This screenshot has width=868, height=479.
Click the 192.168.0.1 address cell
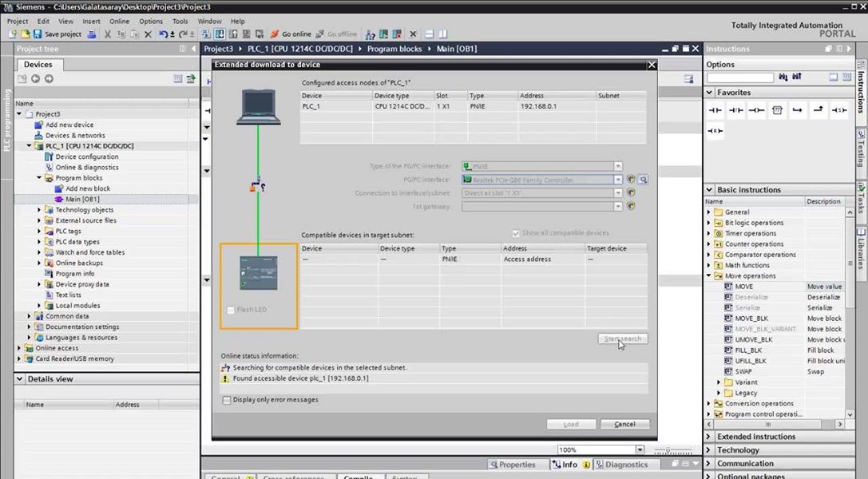[557, 106]
